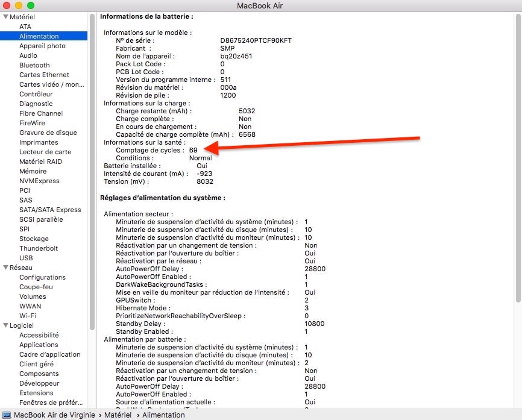This screenshot has height=420, width=522.
Task: Click the serial number D8675240PTCF90KFT
Action: click(x=256, y=40)
